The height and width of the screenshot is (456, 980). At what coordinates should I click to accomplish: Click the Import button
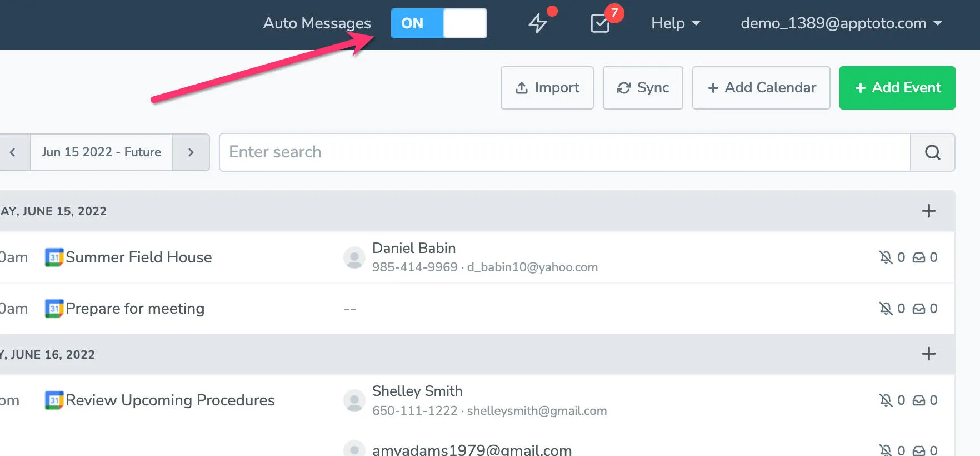(x=547, y=88)
